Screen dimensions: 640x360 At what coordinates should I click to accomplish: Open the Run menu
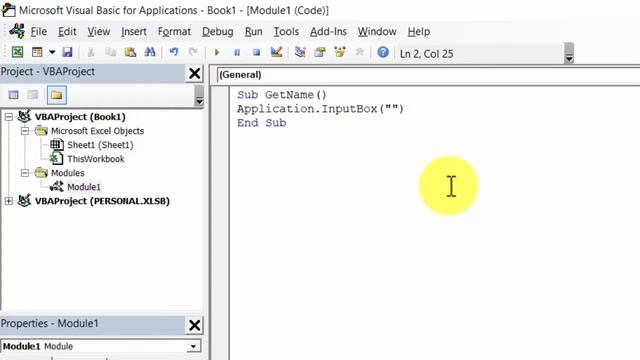[x=253, y=31]
